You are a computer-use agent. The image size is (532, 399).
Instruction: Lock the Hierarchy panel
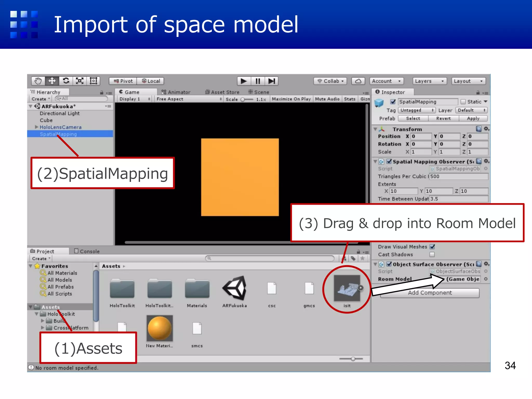(x=102, y=92)
